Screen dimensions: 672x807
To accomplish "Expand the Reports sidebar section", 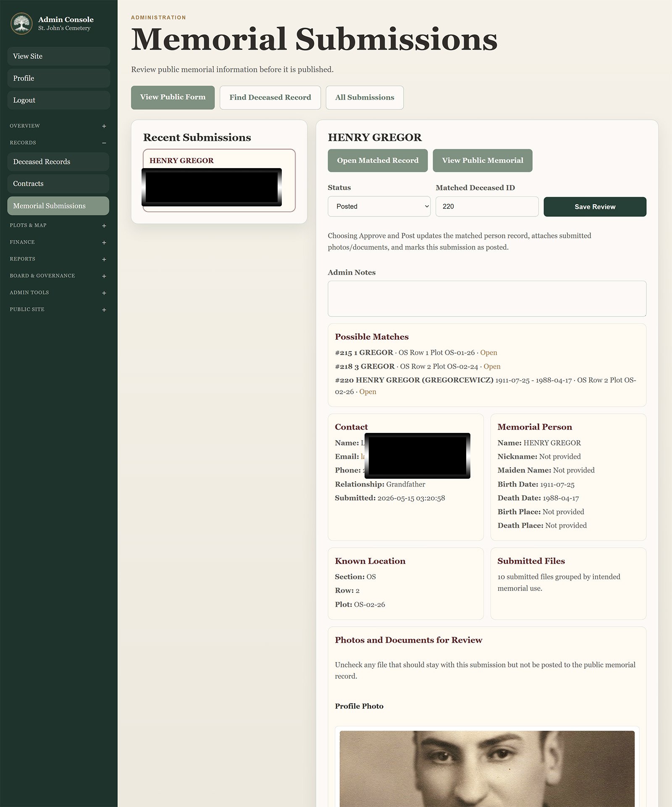I will coord(58,259).
